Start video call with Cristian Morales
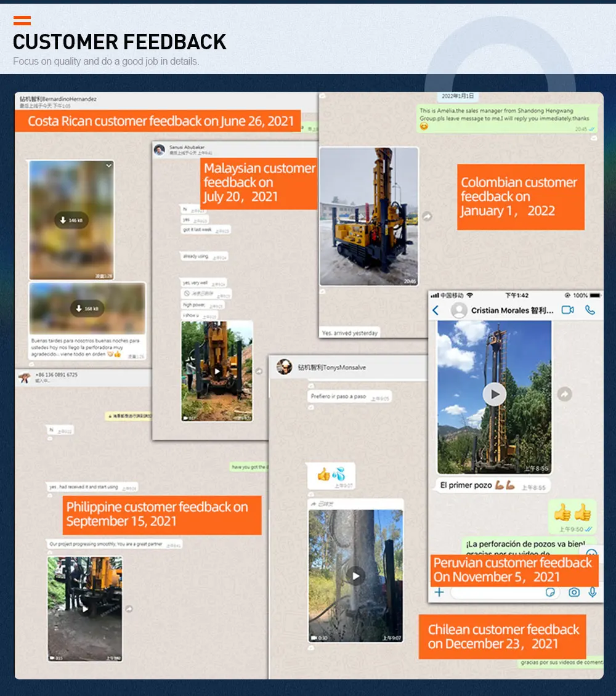 567,310
